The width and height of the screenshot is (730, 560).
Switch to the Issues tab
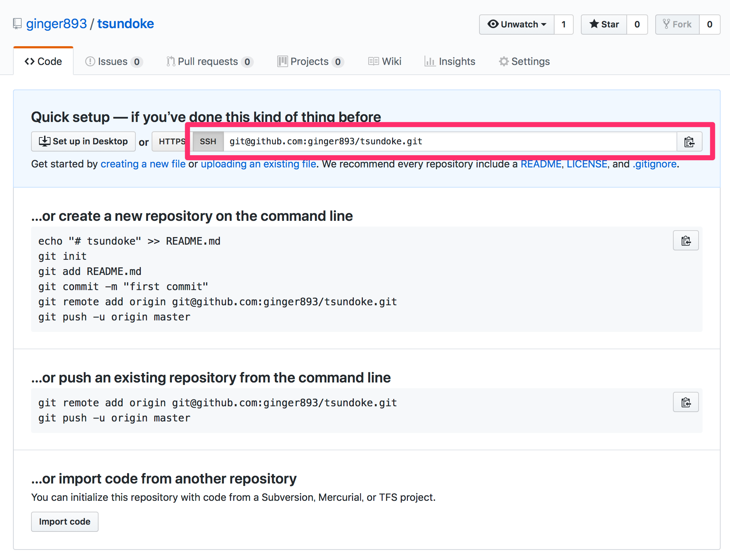pyautogui.click(x=114, y=62)
